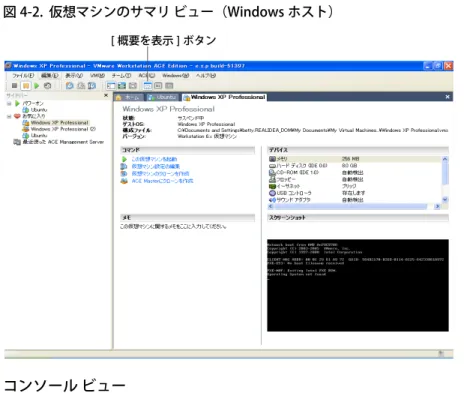Open the VM(M) menu
Screen dimensions: 464x393
tap(98, 76)
